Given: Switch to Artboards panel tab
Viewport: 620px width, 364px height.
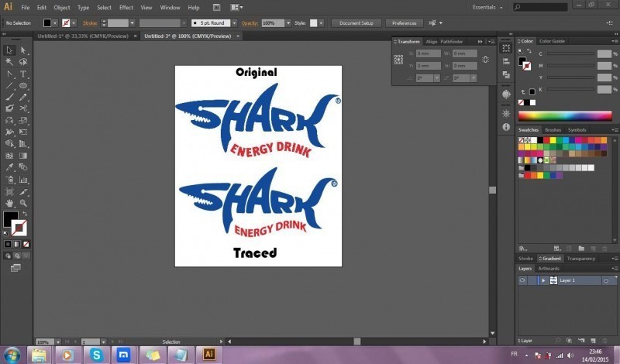Looking at the screenshot, I should 549,269.
